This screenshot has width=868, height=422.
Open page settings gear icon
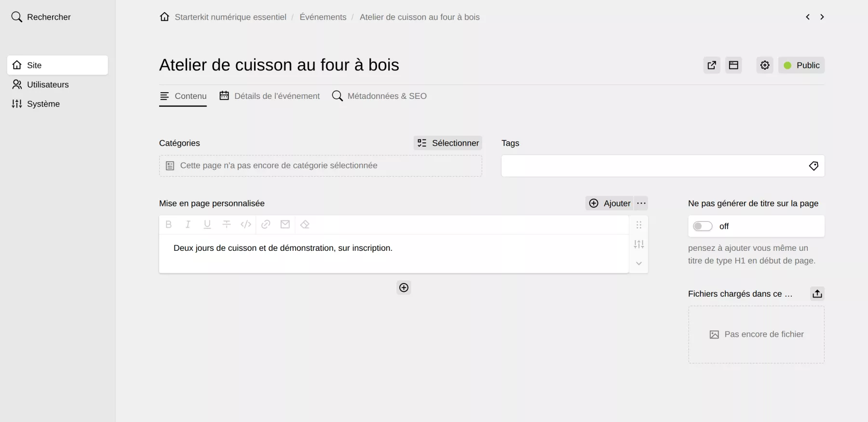765,65
